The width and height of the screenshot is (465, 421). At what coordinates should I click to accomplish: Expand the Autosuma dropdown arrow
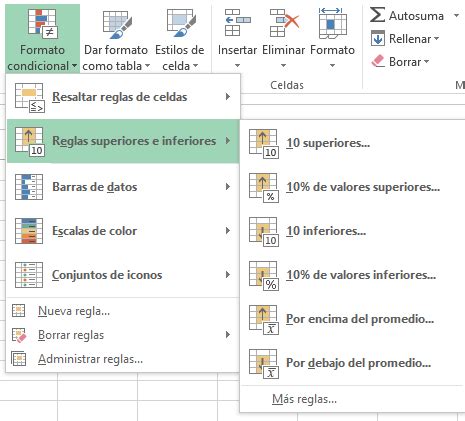(456, 16)
